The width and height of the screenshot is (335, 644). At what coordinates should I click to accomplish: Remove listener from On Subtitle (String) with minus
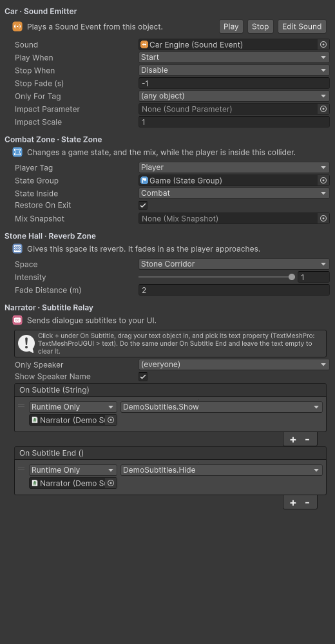tap(307, 439)
